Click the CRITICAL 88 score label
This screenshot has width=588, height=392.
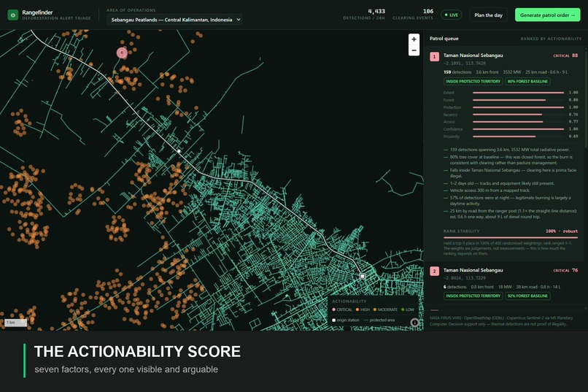point(565,55)
